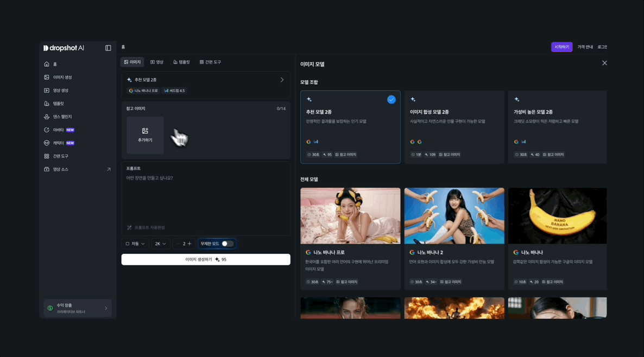
Task: Collapse the sidebar using the panel icon
Action: pos(108,48)
